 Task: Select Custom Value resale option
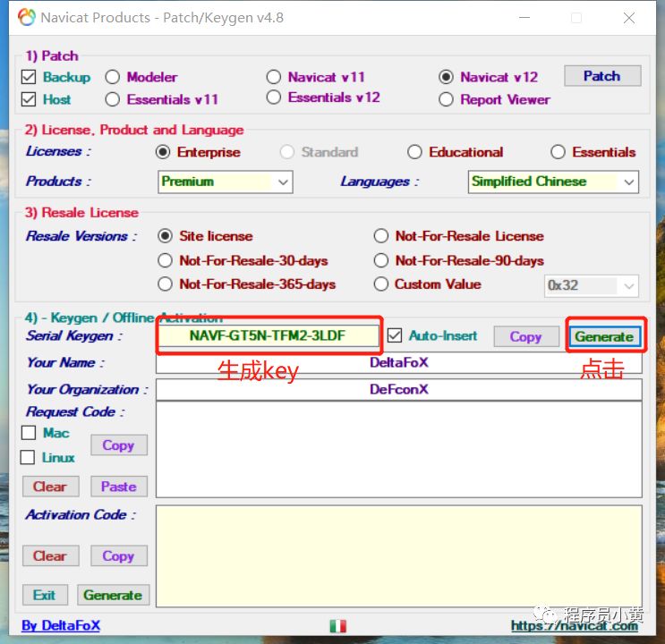[381, 284]
